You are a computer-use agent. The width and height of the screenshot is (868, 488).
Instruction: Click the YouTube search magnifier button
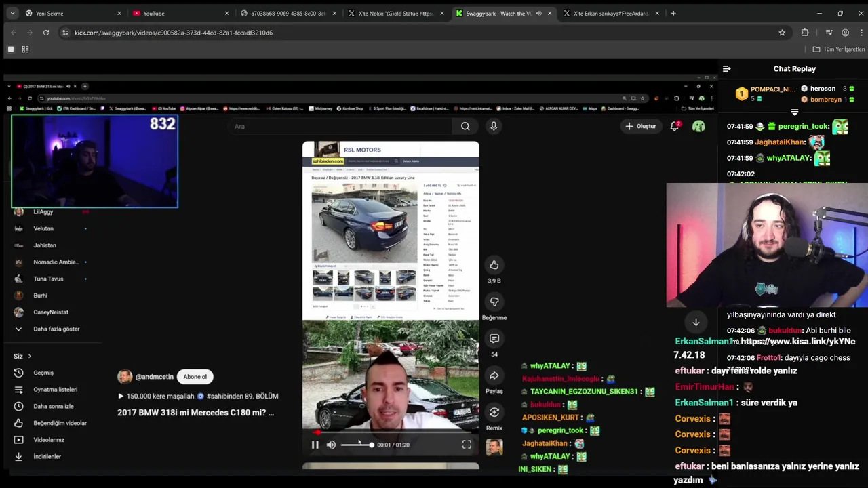[465, 126]
